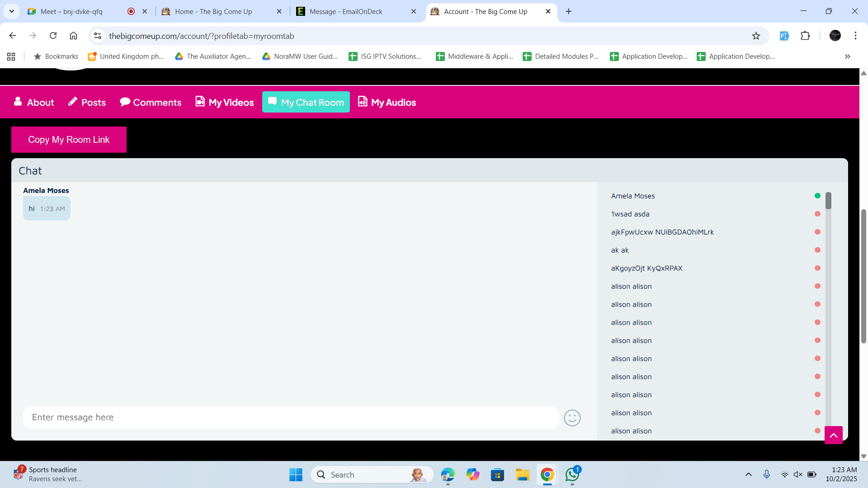Click the pink scroll-to-top arrow button
The height and width of the screenshot is (488, 868).
(833, 435)
